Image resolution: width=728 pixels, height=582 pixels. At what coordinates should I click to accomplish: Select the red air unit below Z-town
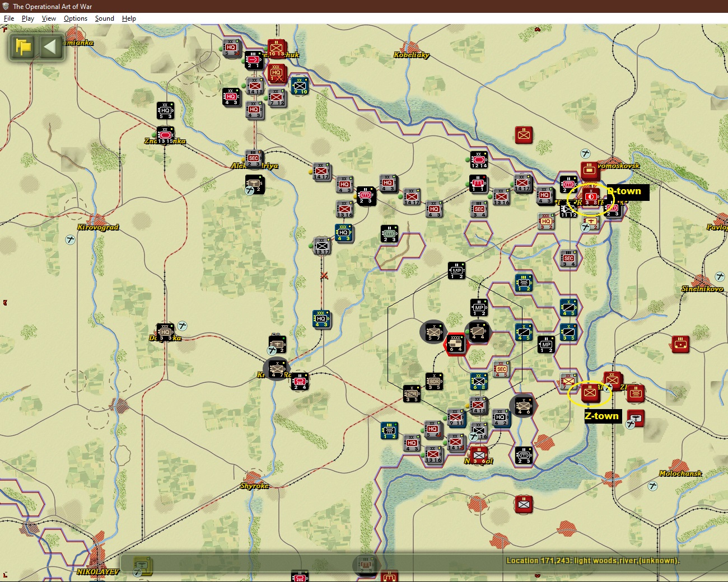click(x=636, y=418)
